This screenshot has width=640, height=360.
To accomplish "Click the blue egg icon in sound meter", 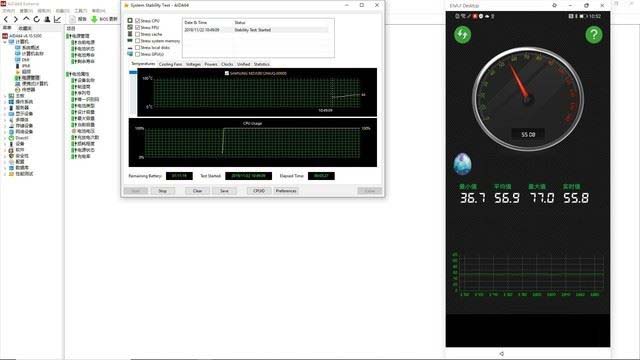I will (x=462, y=164).
